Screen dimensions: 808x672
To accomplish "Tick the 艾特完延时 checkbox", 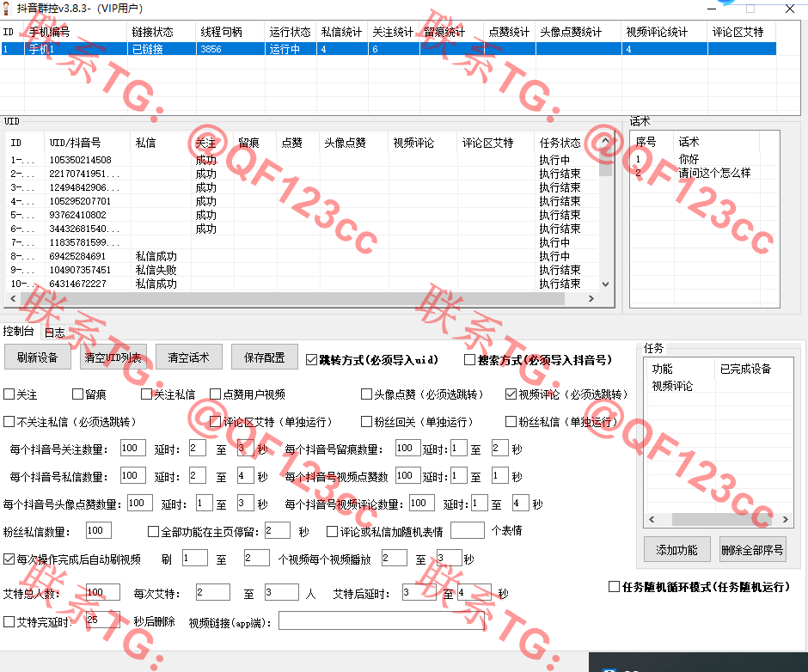I will click(9, 622).
